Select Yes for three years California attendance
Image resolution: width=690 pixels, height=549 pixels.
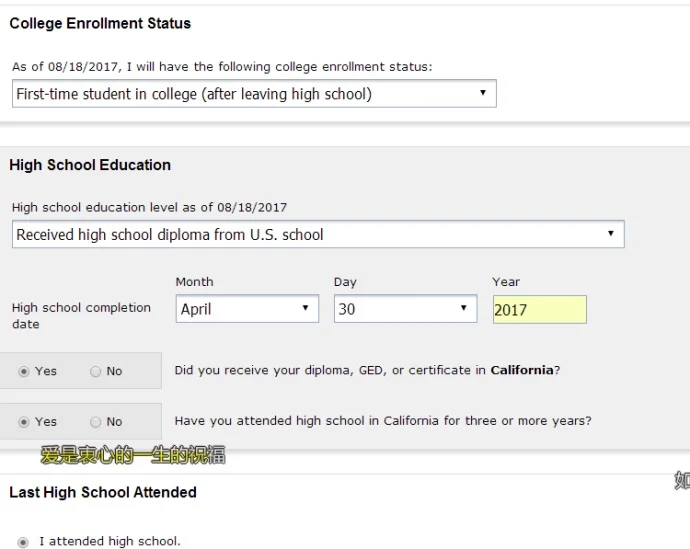pos(24,422)
